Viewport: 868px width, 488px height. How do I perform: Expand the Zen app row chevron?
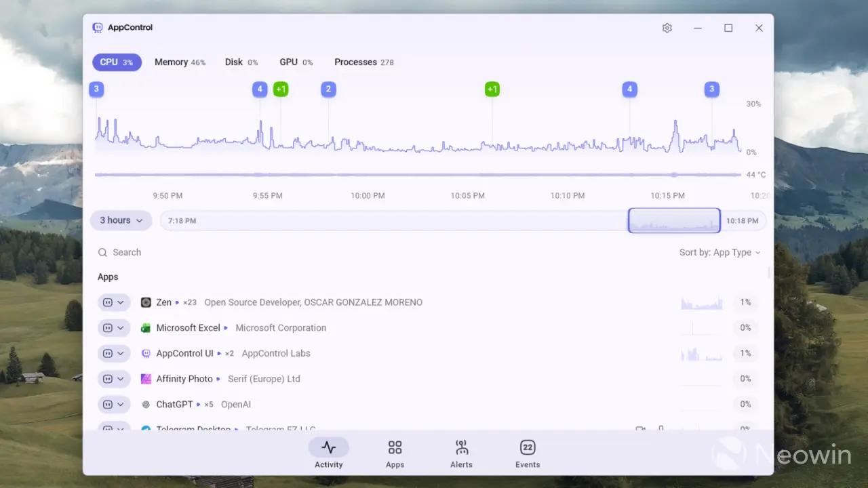coord(121,302)
